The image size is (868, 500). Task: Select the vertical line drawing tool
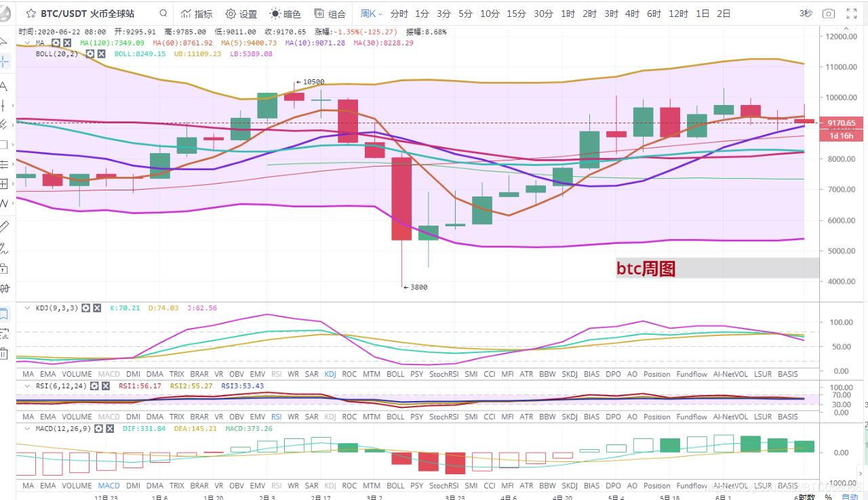(4, 105)
